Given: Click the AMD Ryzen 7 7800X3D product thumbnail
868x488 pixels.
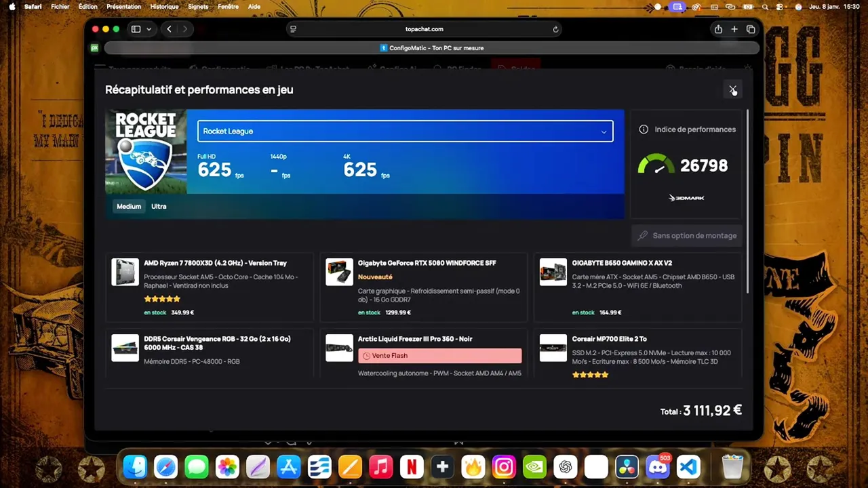Looking at the screenshot, I should coord(125,272).
